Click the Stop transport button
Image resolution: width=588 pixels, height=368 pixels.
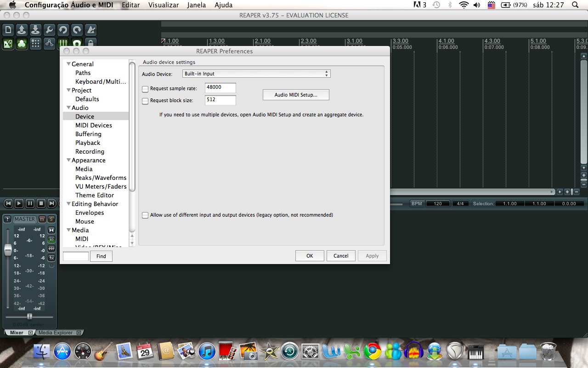pos(41,203)
